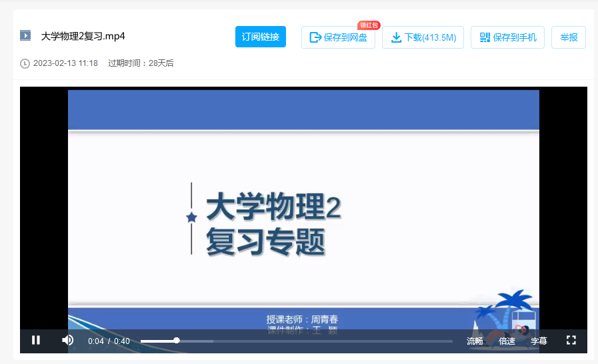Download the file via 下载(413.5M)
The image size is (598, 364).
(423, 38)
